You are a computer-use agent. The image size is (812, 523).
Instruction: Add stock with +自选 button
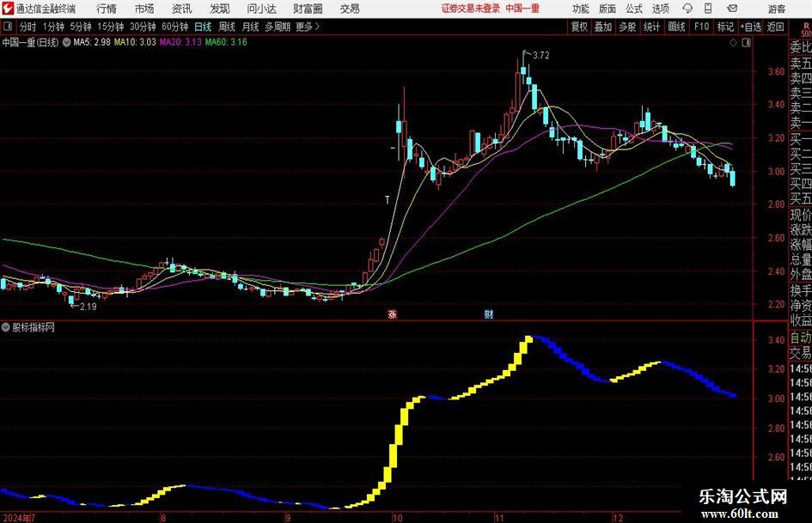point(750,27)
